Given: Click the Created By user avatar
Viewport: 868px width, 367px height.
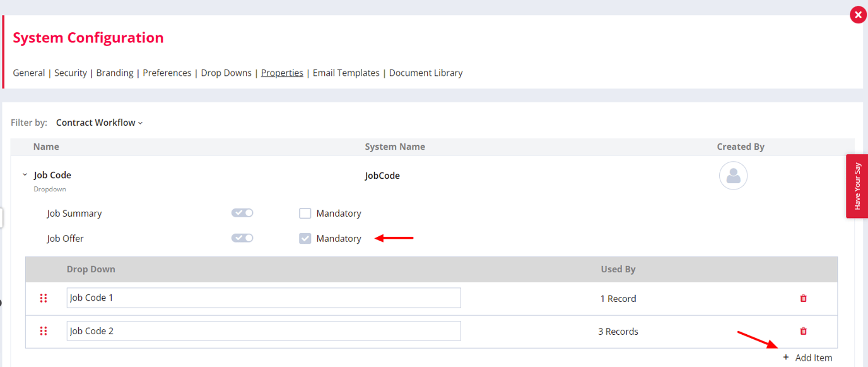Looking at the screenshot, I should [733, 176].
